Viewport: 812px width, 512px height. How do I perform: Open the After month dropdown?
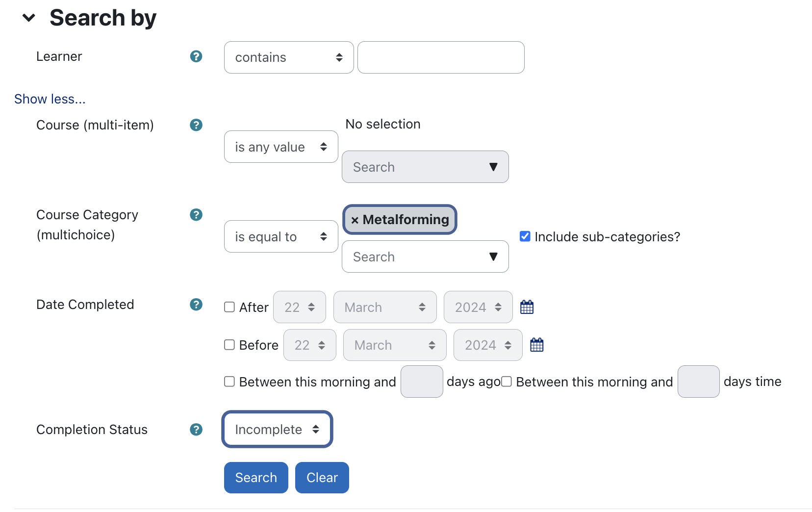[385, 307]
